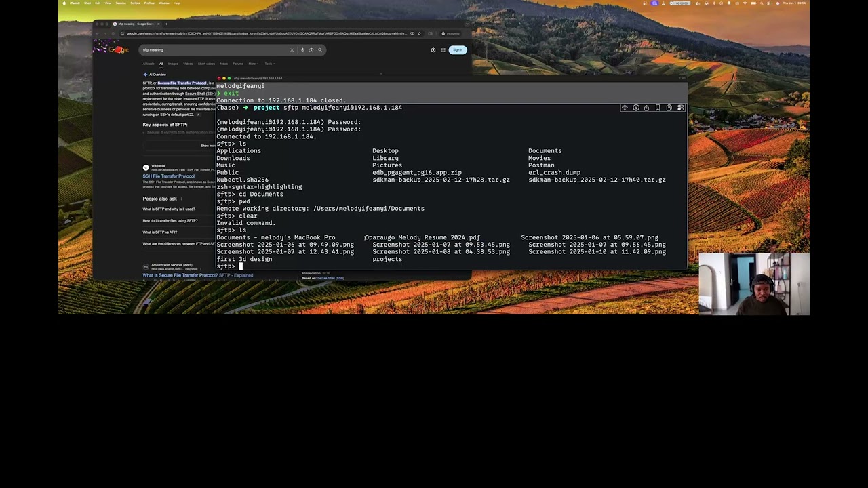Image resolution: width=868 pixels, height=488 pixels.
Task: Switch to the Short videos search tab
Action: click(x=206, y=64)
